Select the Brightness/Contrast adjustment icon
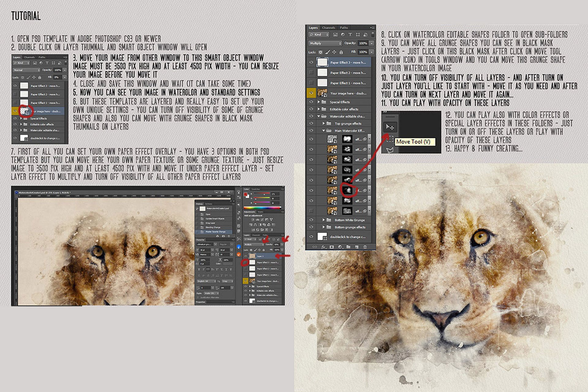The height and width of the screenshot is (392, 588). [x=253, y=220]
